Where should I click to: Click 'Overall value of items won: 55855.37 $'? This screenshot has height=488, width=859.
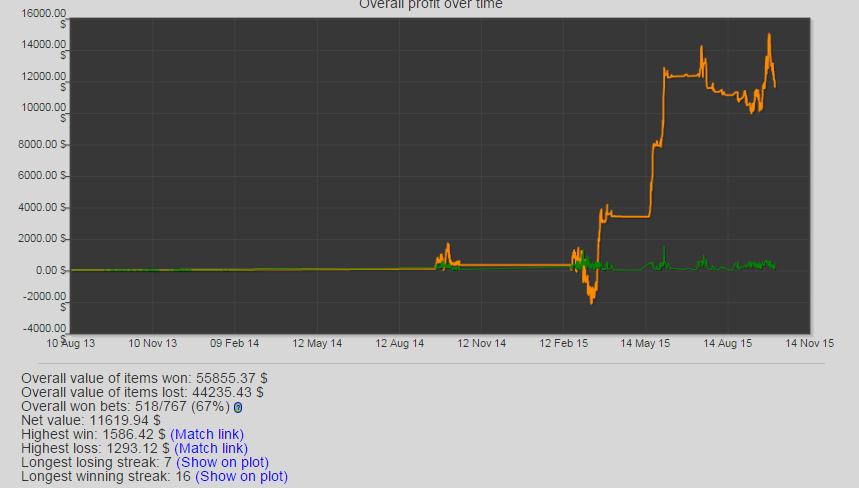coord(145,378)
